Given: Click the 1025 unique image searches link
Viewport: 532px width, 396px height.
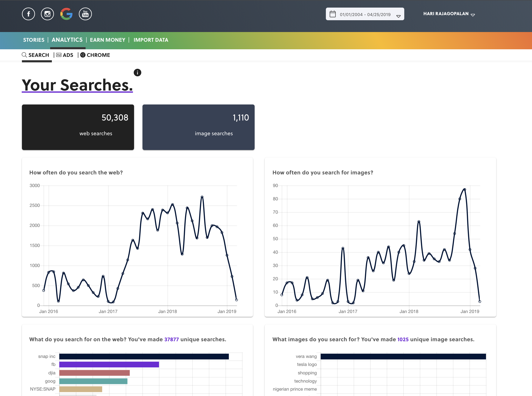Looking at the screenshot, I should click(x=403, y=339).
